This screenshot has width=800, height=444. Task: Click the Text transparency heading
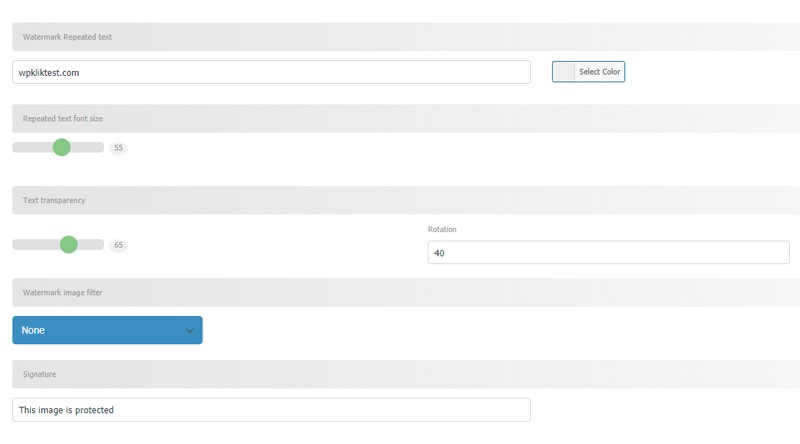pos(54,200)
